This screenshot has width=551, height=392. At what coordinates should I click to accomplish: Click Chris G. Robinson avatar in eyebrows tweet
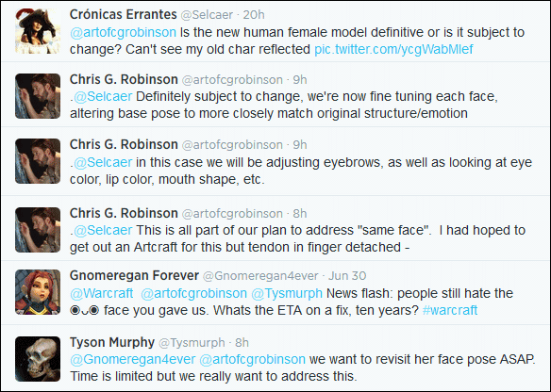tap(38, 161)
